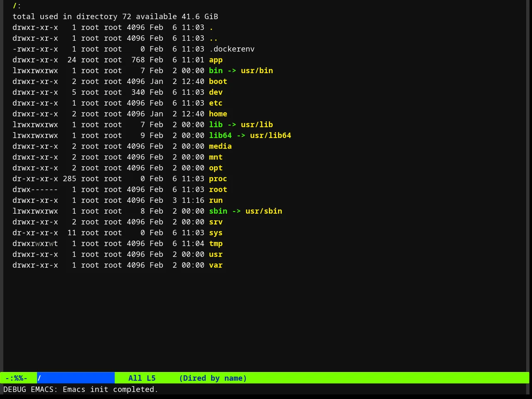Click the sbin symlink name
Screen dimensions: 532x399
coord(218,211)
